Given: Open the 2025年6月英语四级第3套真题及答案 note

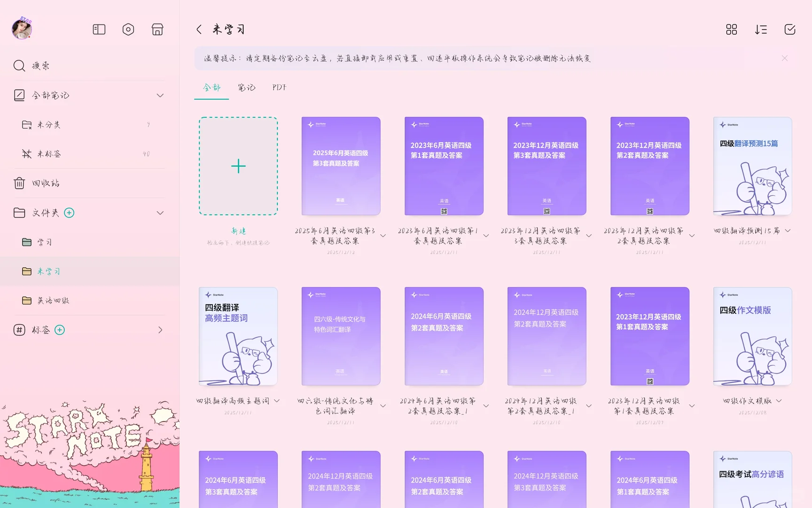Looking at the screenshot, I should [x=341, y=166].
